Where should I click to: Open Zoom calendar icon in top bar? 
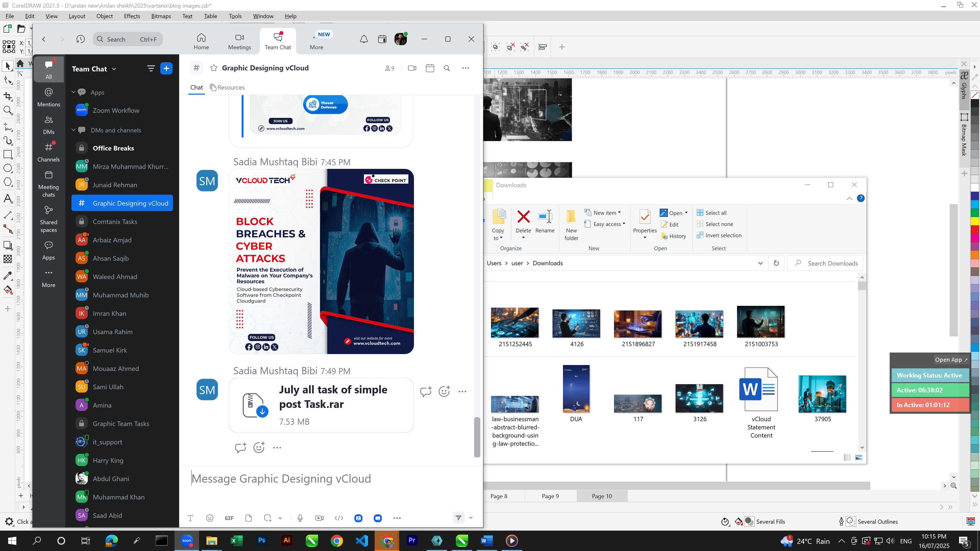coord(382,39)
